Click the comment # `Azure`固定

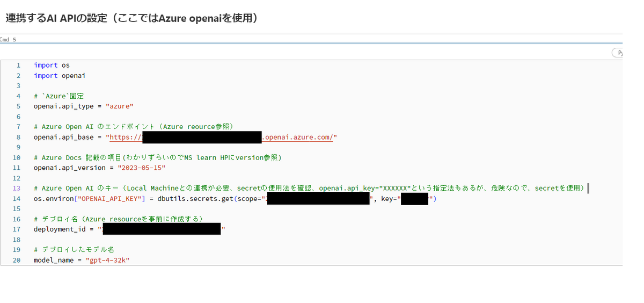59,96
